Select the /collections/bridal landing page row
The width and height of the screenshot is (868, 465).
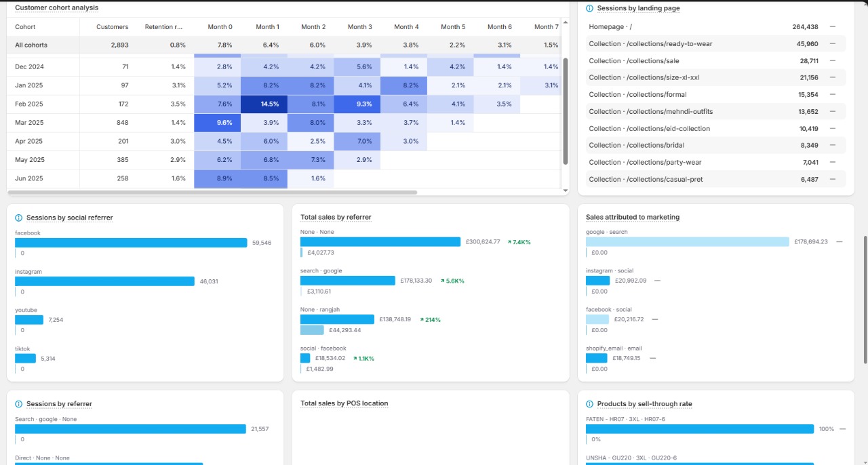pyautogui.click(x=715, y=145)
